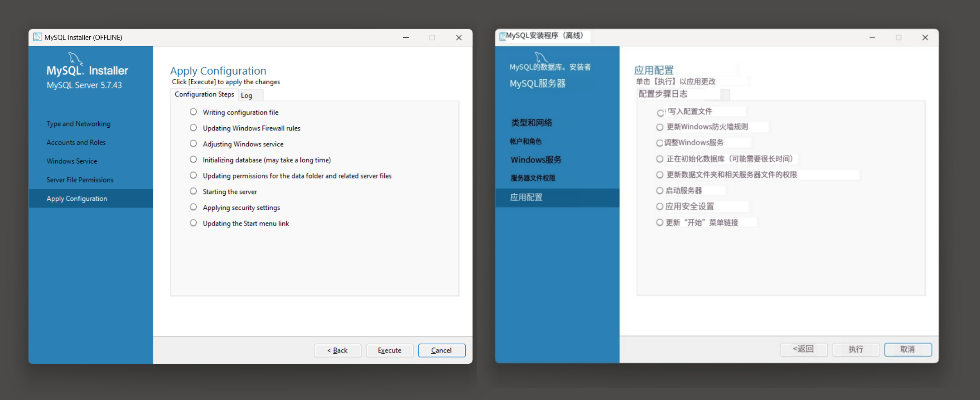
Task: Select 正在初始化数据库 radio
Action: pyautogui.click(x=660, y=159)
